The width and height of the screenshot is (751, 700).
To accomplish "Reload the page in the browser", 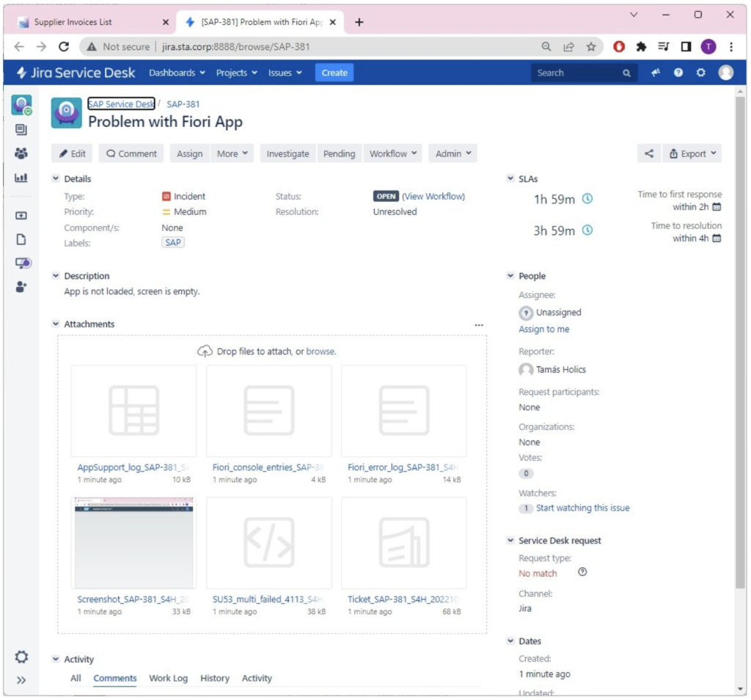I will 64,46.
